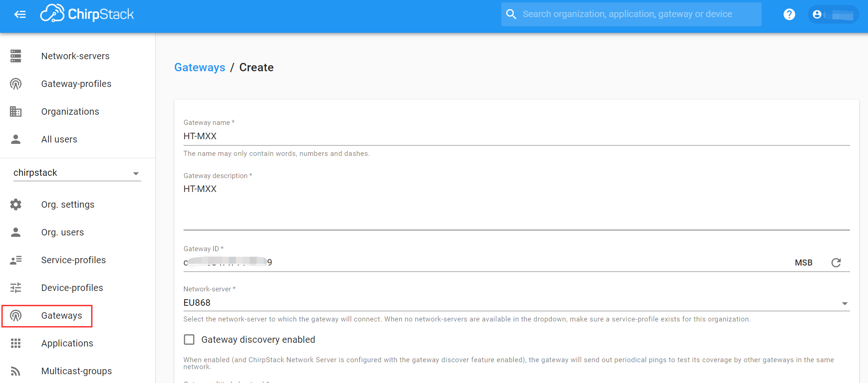Click the Org. settings gear icon
Image resolution: width=868 pixels, height=383 pixels.
point(16,204)
